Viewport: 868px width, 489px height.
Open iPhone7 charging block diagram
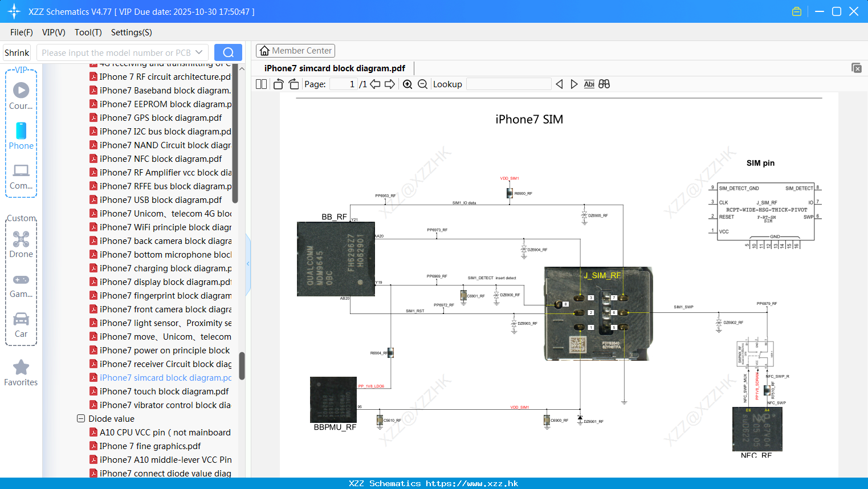tap(160, 268)
